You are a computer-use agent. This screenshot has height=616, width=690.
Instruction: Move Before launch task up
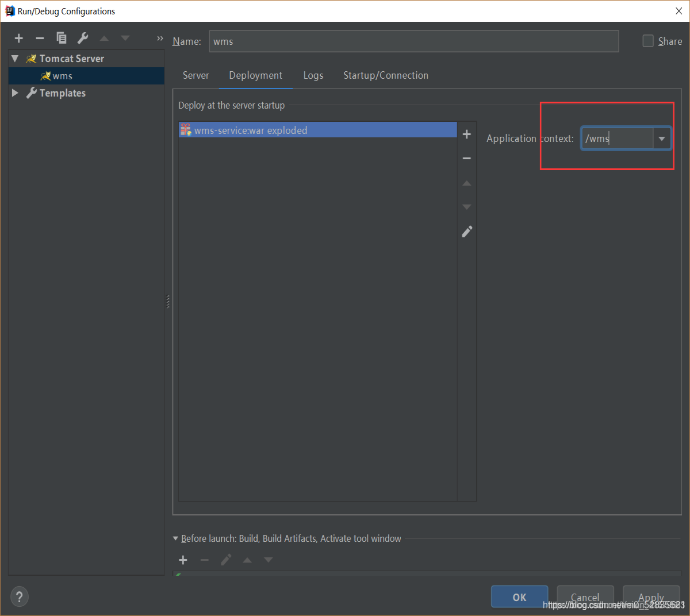click(247, 560)
